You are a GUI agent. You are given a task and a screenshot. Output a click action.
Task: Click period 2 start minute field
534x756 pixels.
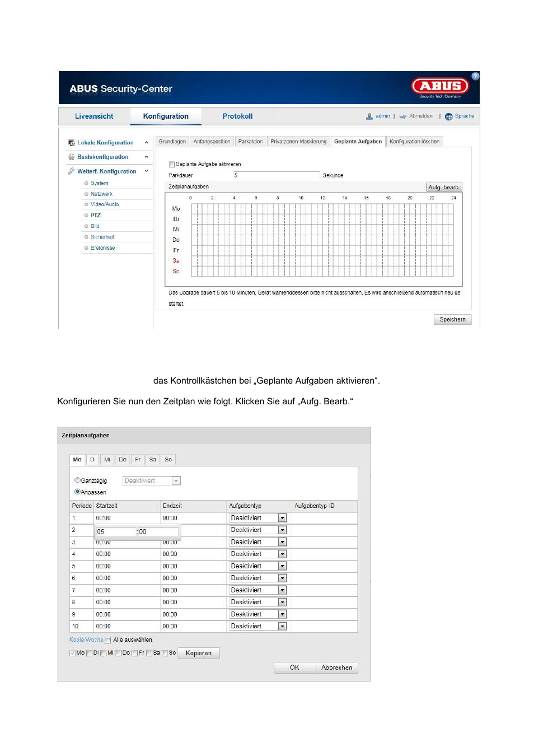158,531
